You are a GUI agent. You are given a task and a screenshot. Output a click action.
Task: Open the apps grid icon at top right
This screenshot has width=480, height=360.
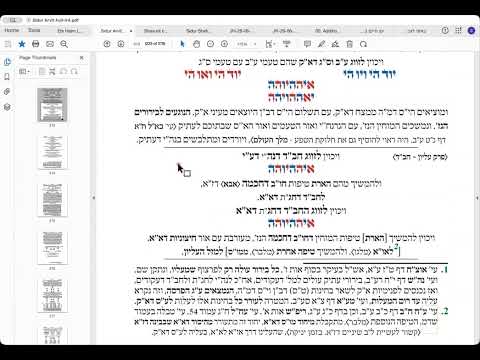458,30
